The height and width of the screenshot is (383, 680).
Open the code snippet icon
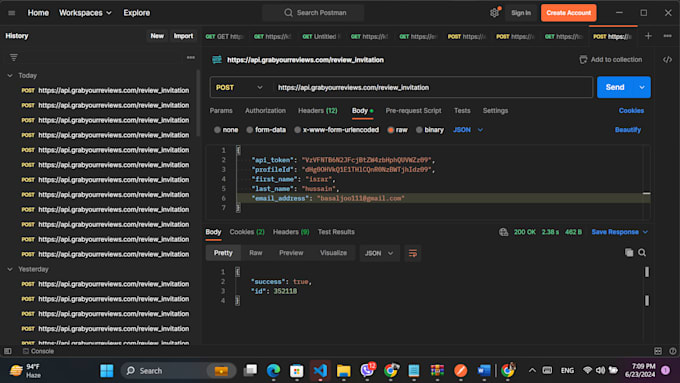(667, 60)
